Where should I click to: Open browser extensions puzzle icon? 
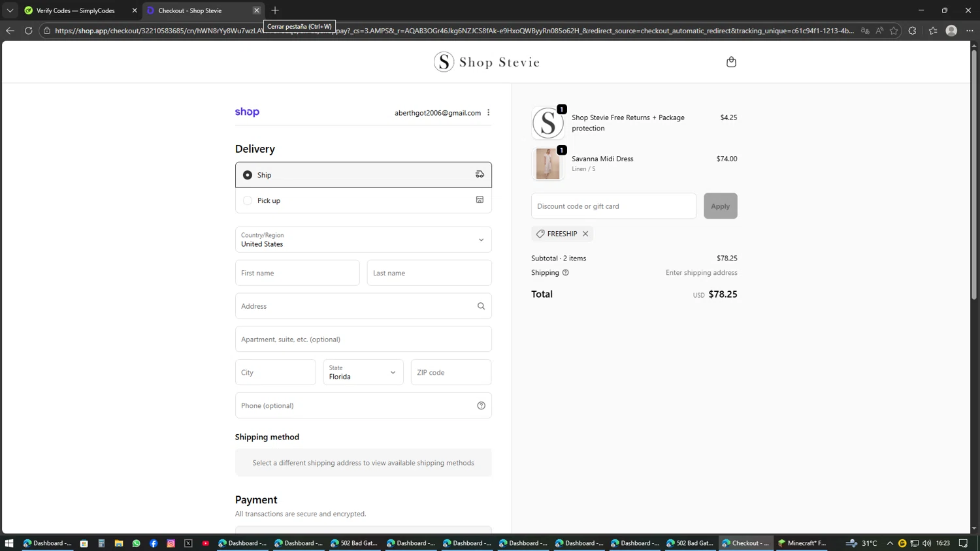tap(913, 31)
